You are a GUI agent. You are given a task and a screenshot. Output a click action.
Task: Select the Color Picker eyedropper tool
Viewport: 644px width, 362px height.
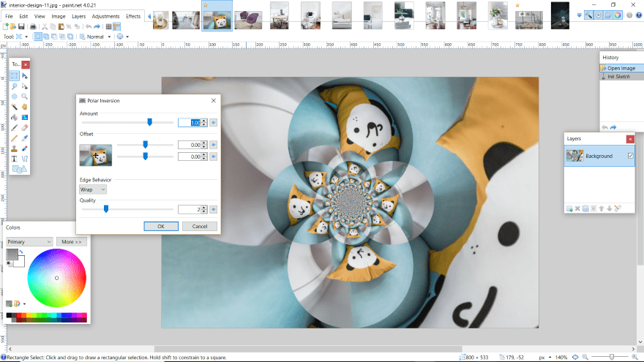pyautogui.click(x=25, y=137)
